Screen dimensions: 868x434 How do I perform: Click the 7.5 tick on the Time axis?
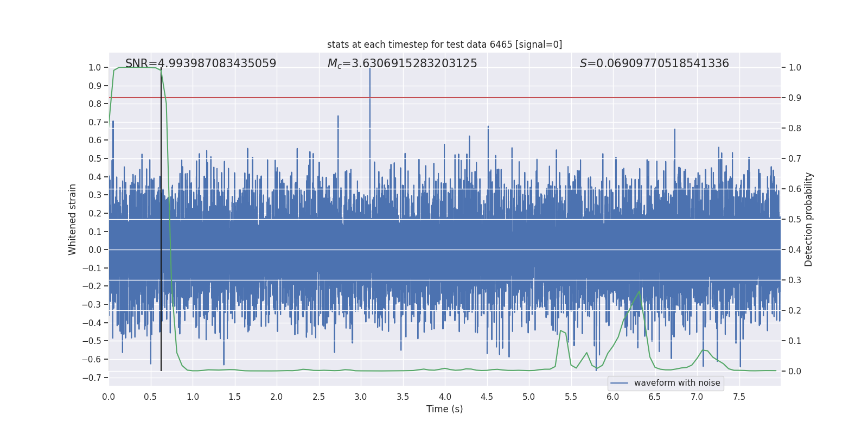(x=739, y=397)
